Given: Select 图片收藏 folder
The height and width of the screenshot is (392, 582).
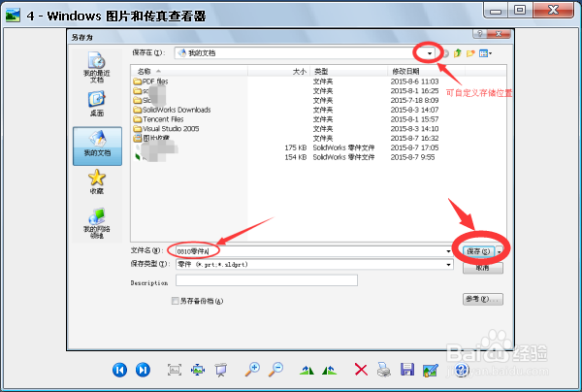Looking at the screenshot, I should pos(151,138).
